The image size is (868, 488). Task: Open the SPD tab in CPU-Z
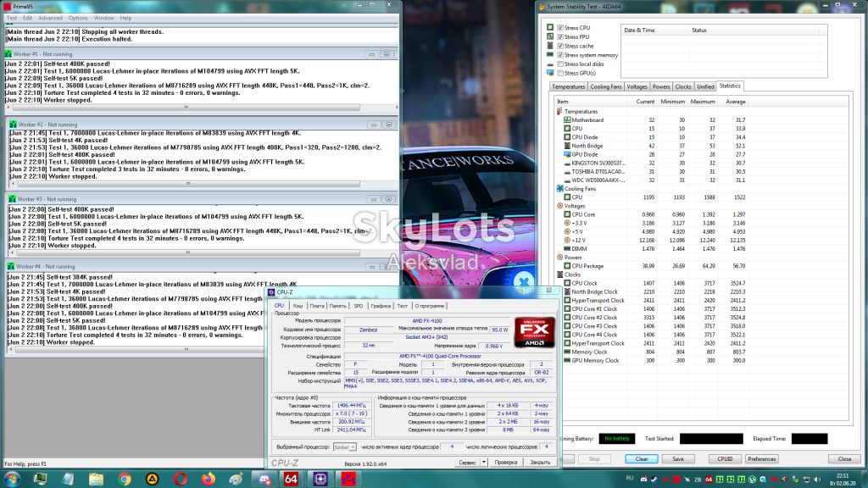(359, 306)
